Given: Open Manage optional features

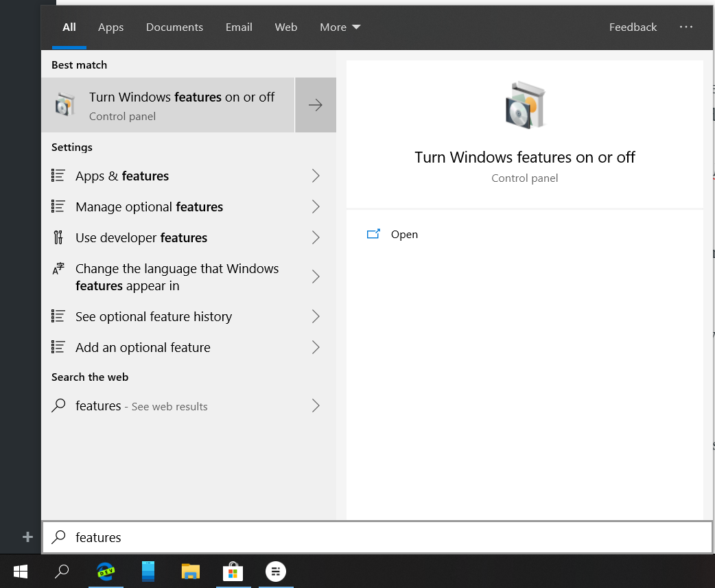Looking at the screenshot, I should 149,207.
